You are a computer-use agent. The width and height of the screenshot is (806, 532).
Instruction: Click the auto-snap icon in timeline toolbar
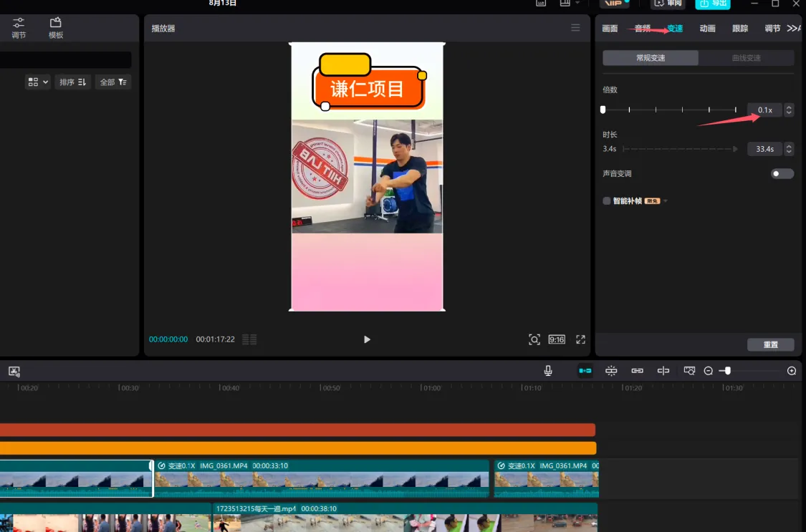(611, 370)
